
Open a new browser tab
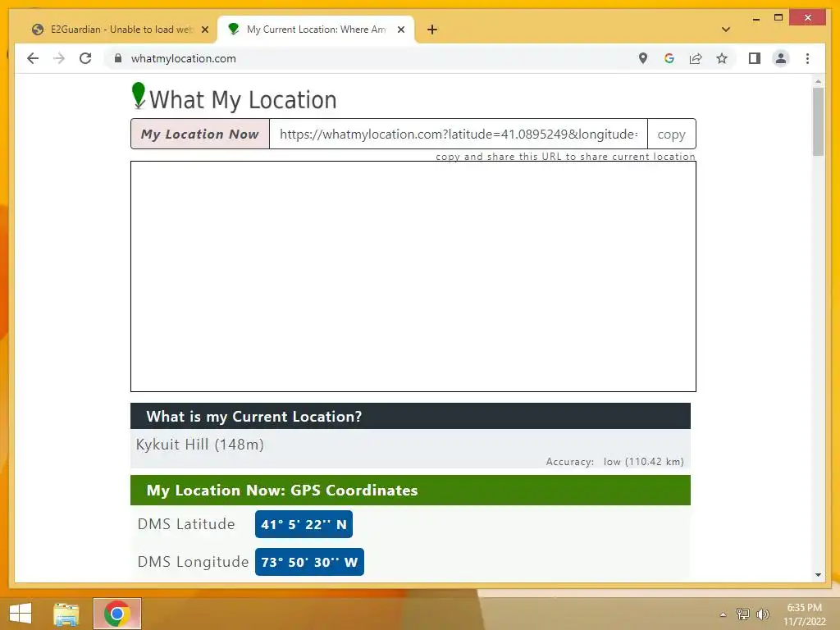[x=432, y=30]
